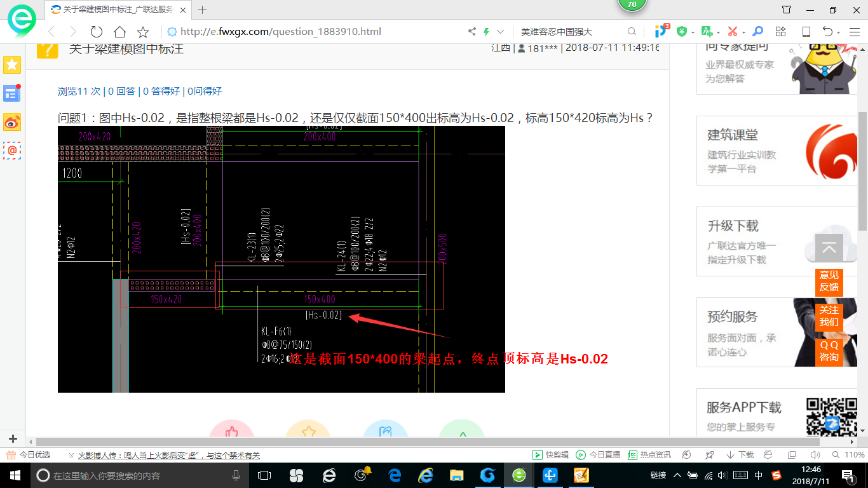The height and width of the screenshot is (488, 868).
Task: Open the Favorites star in the sidebar
Action: click(x=12, y=64)
